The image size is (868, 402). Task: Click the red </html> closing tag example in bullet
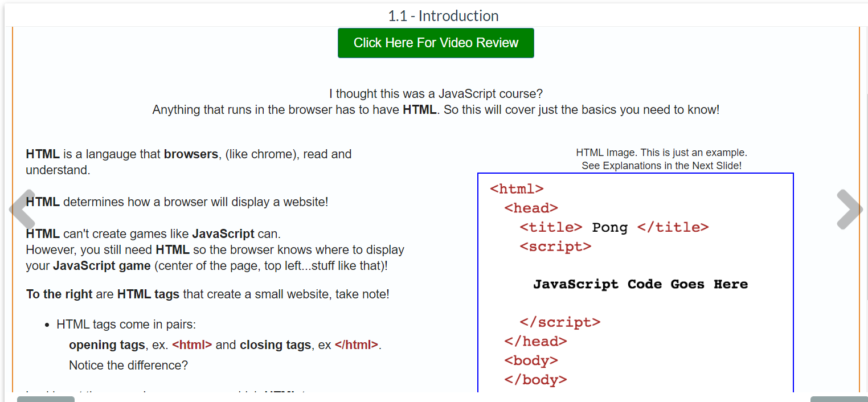coord(356,345)
